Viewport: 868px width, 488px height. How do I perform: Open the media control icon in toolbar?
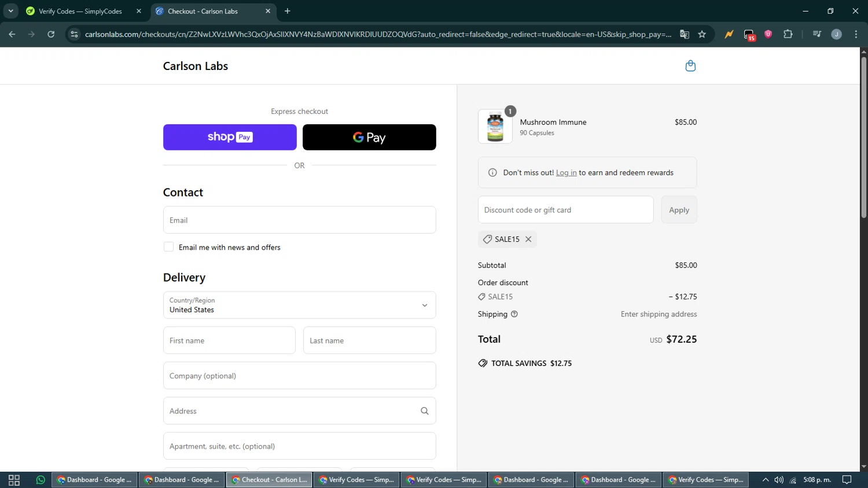(x=816, y=34)
